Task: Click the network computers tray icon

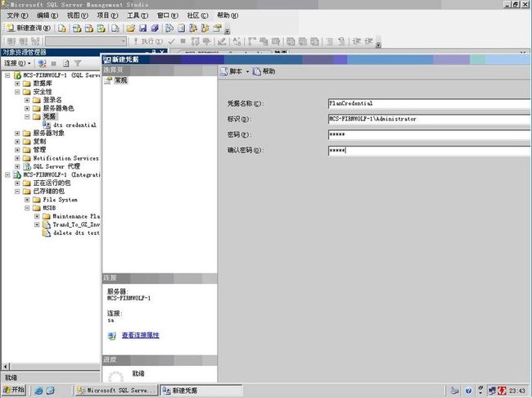Action: (492, 391)
